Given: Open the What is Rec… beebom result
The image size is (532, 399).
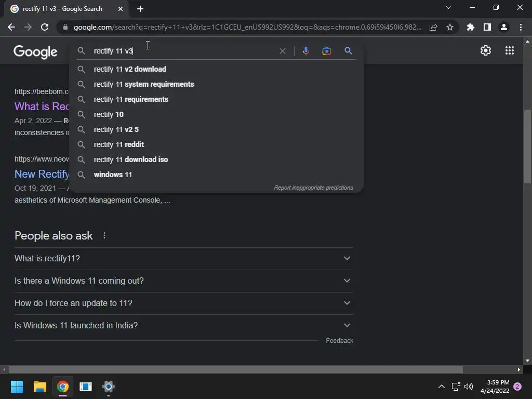Looking at the screenshot, I should [42, 107].
